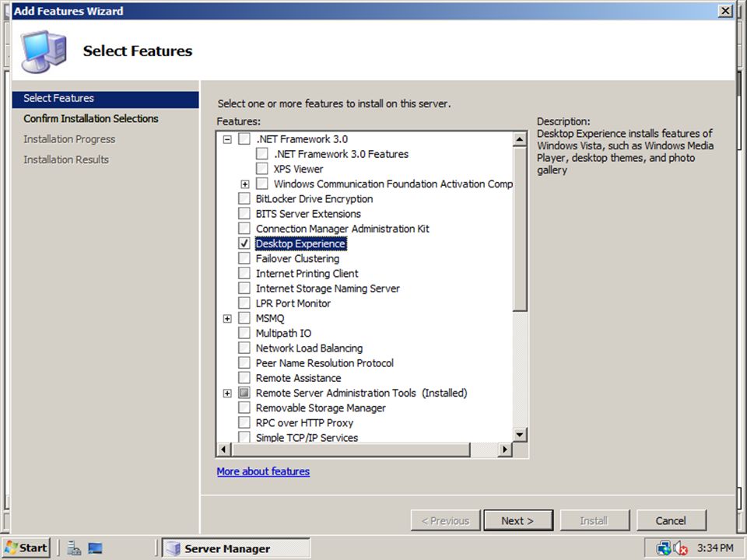747x560 pixels.
Task: Click features list scroll up arrow
Action: click(519, 139)
